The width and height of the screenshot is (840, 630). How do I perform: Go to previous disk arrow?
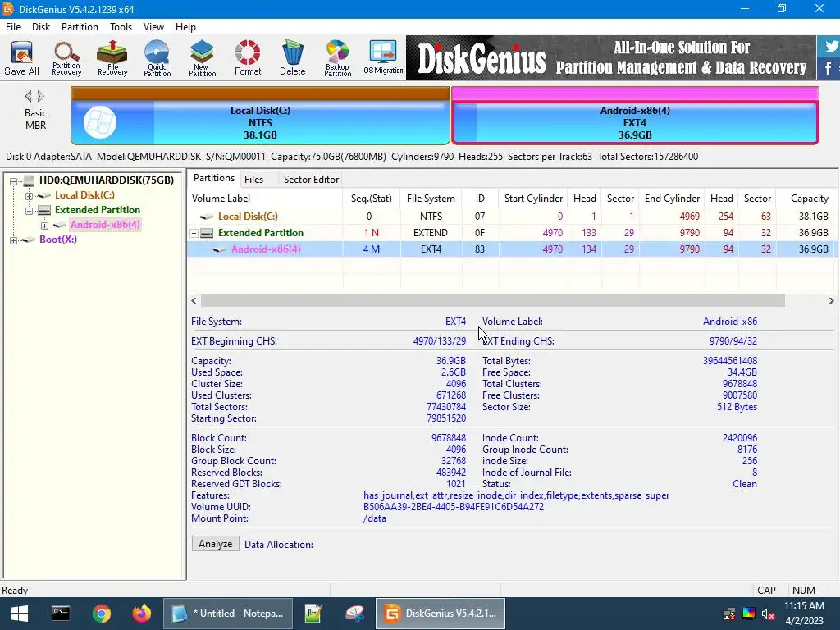coord(29,97)
